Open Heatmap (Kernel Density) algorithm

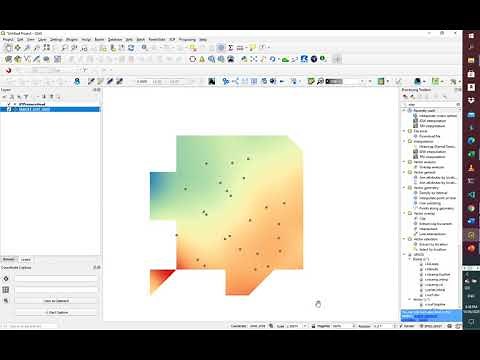437,146
